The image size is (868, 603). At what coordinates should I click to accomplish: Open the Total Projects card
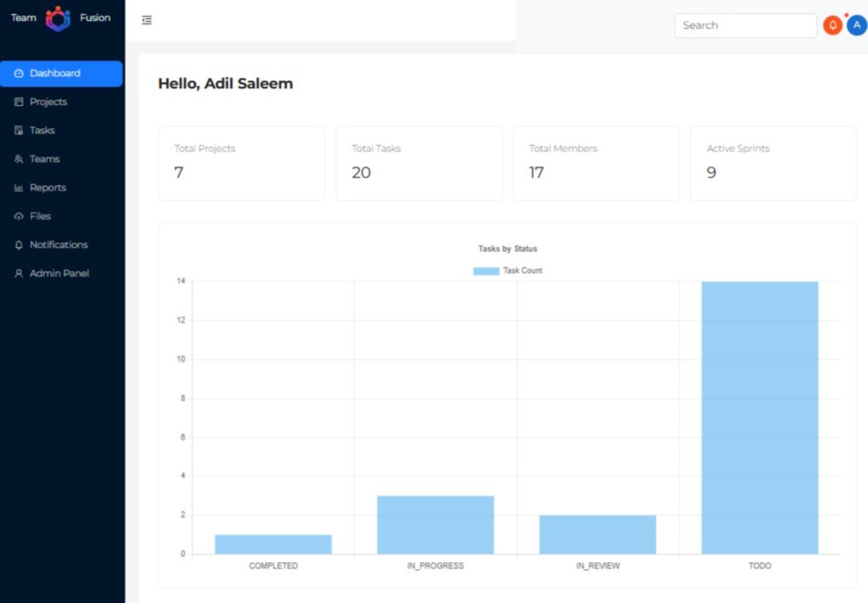(x=241, y=163)
